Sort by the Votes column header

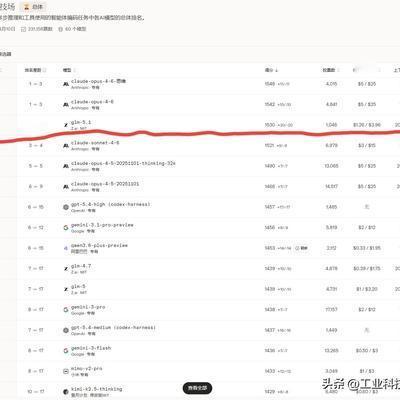[x=330, y=70]
